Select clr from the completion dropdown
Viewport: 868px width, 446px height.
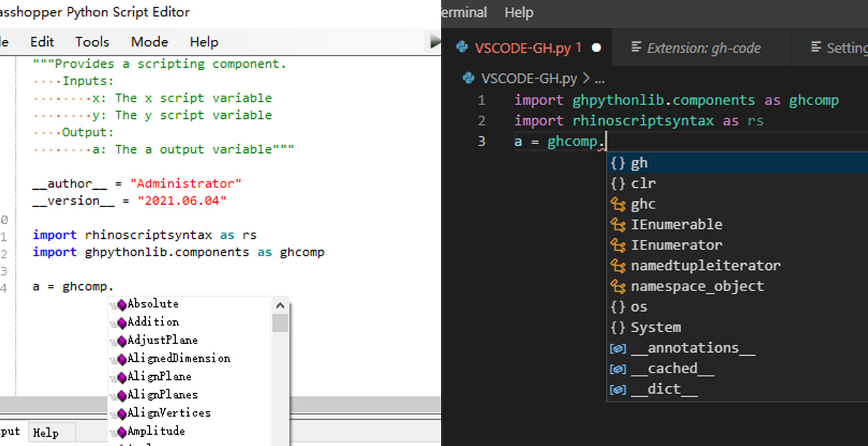click(643, 183)
